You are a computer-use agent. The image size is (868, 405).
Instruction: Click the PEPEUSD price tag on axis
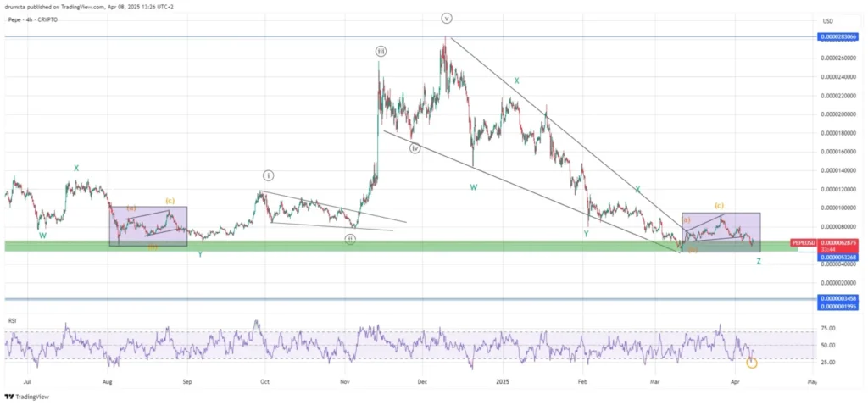[805, 243]
